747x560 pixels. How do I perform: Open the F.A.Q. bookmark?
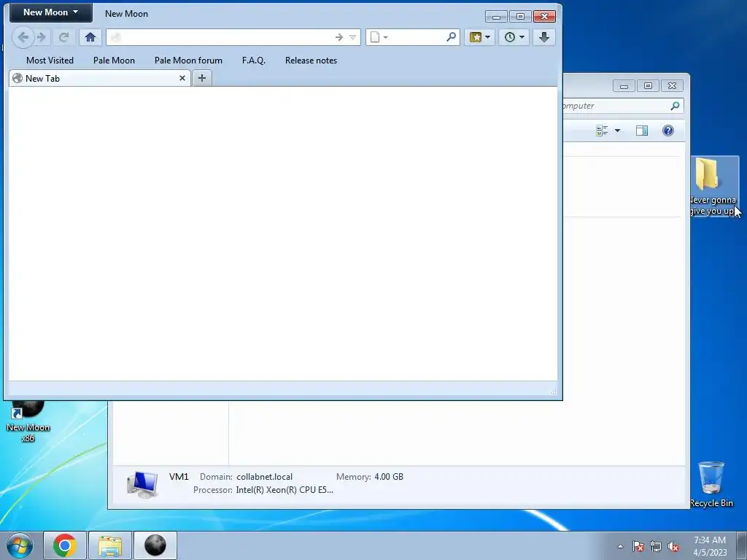pyautogui.click(x=253, y=61)
